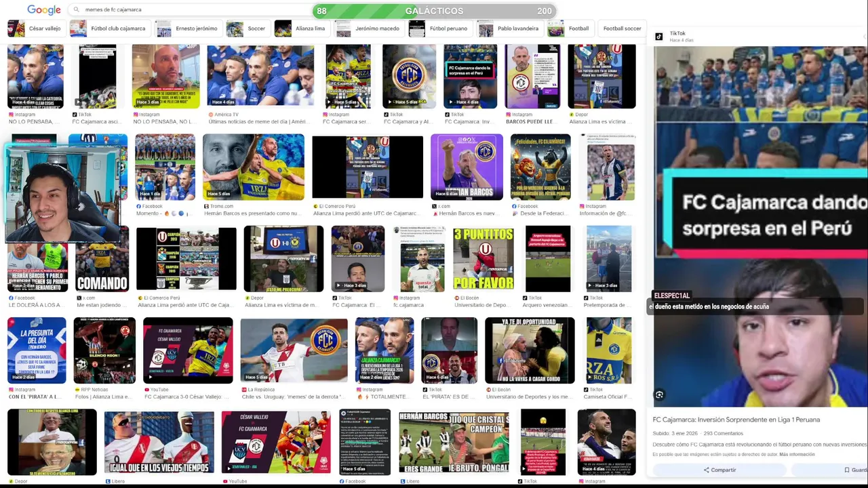Open 'Arquero venezolan...' TikTok result

point(547,305)
